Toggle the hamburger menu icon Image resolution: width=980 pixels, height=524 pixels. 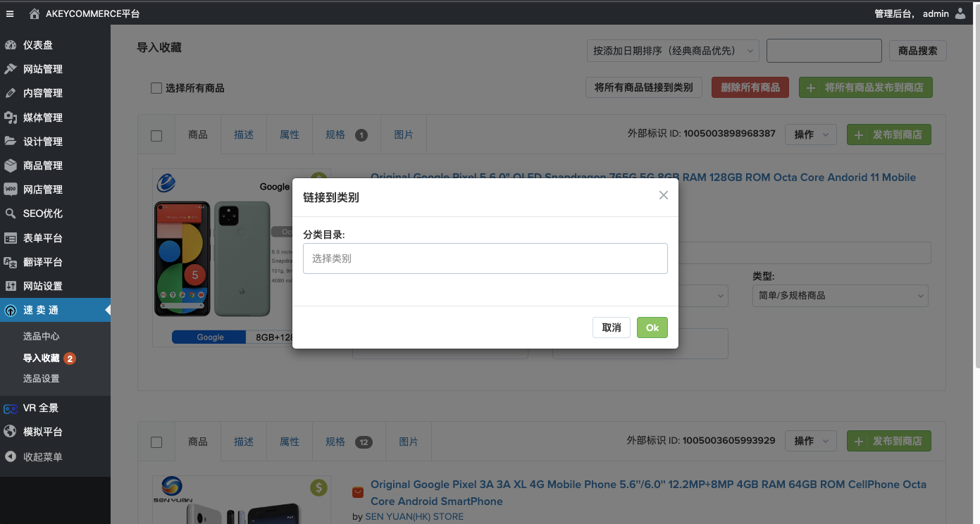pos(10,13)
